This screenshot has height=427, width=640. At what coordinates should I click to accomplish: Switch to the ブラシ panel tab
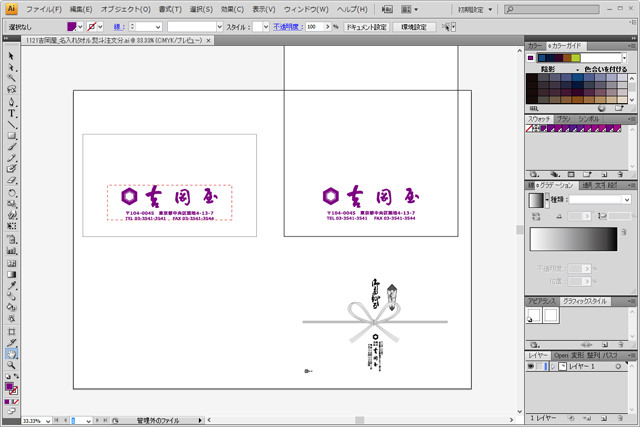point(564,119)
